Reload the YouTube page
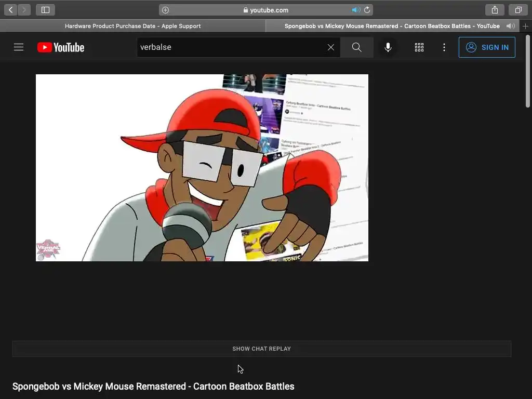Image resolution: width=532 pixels, height=399 pixels. [x=367, y=10]
